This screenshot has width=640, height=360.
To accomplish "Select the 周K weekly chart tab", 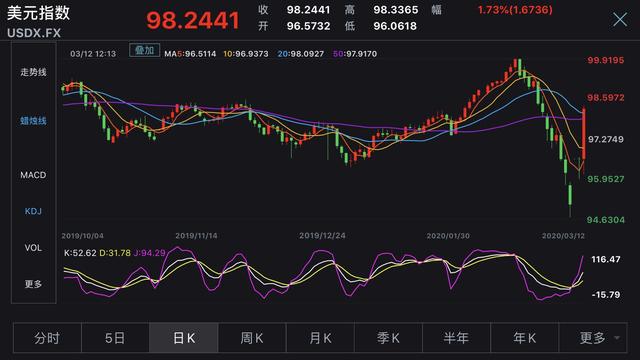I will click(252, 338).
